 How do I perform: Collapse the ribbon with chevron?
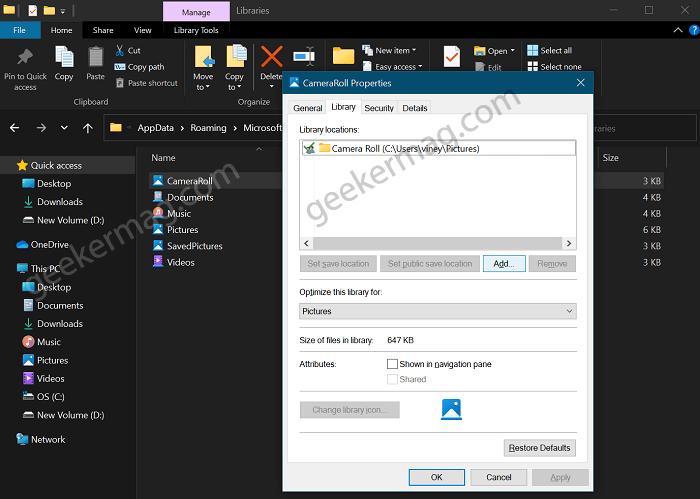click(678, 30)
